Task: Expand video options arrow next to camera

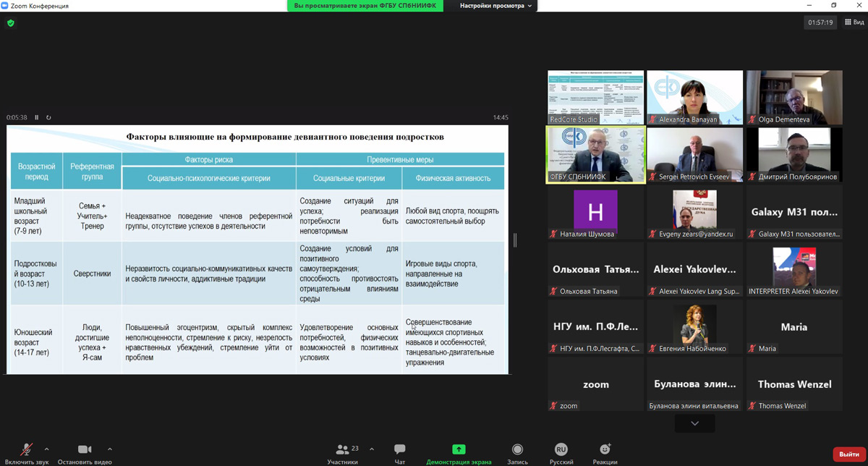Action: pyautogui.click(x=110, y=449)
